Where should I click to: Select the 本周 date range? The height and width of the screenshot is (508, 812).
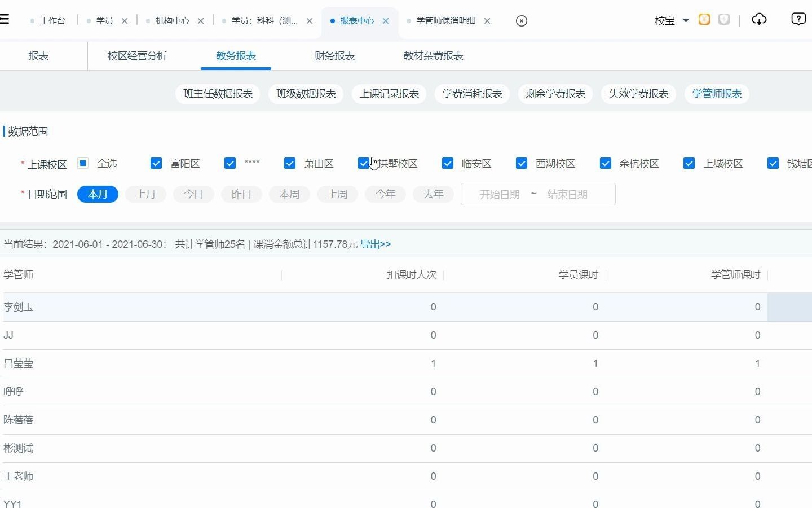(x=290, y=194)
